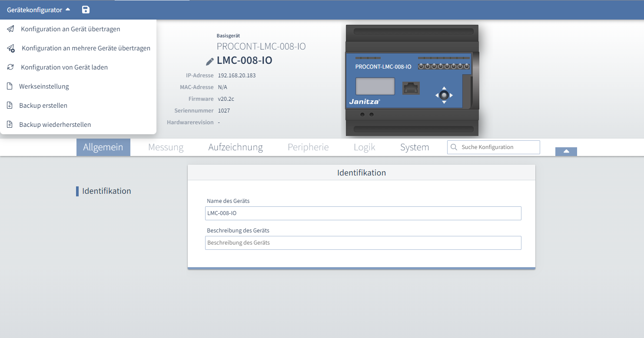Click the save configuration diskette icon
Viewport: 644px width, 338px height.
coord(86,9)
